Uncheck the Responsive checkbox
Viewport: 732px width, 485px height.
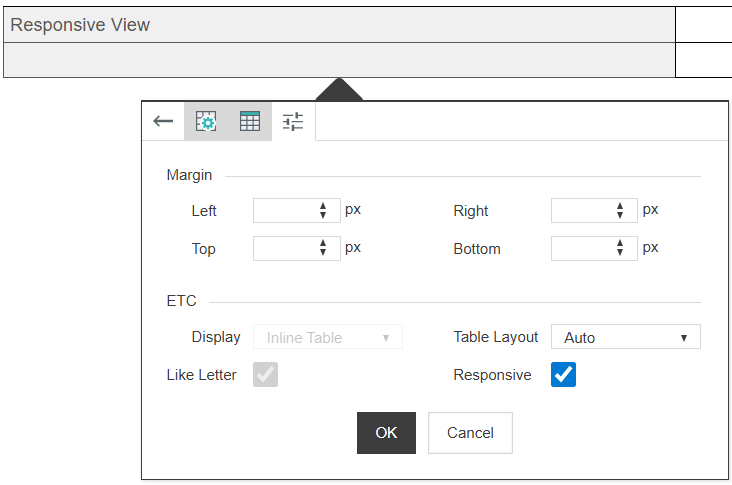563,374
